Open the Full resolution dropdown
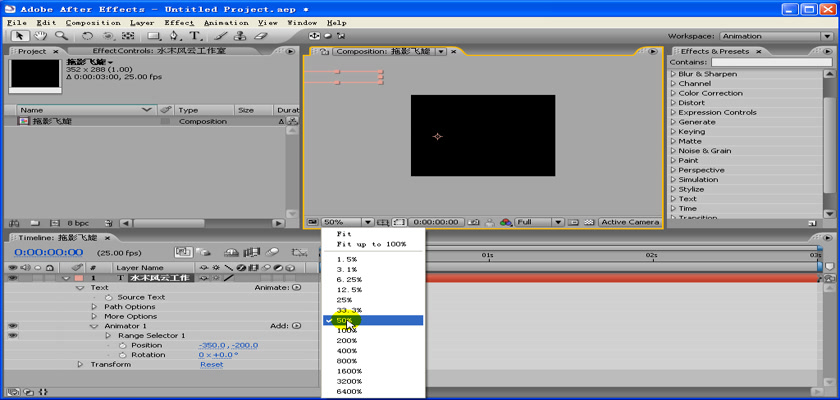Viewport: 840px width, 400px height. click(539, 222)
